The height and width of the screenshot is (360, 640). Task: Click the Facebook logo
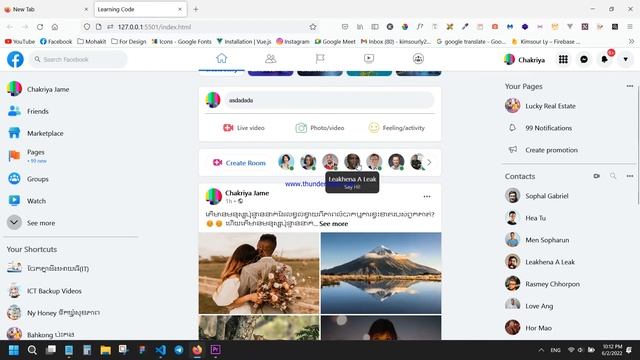(x=15, y=59)
